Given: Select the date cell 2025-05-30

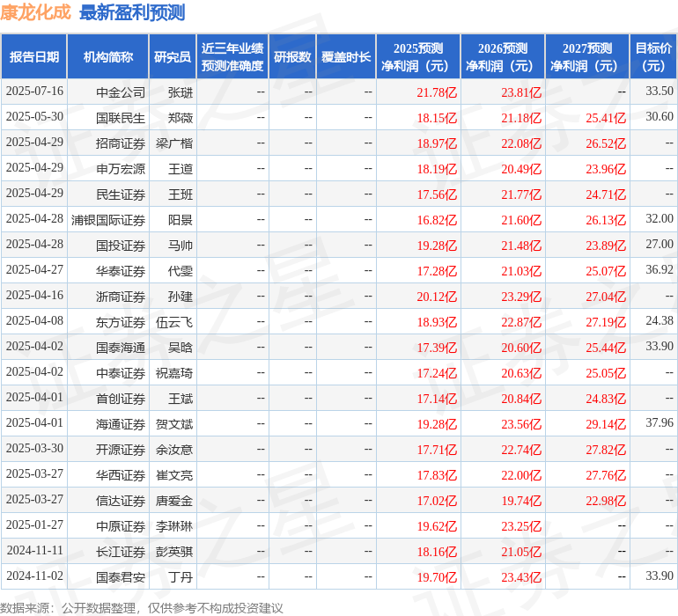Looking at the screenshot, I should pos(34,117).
